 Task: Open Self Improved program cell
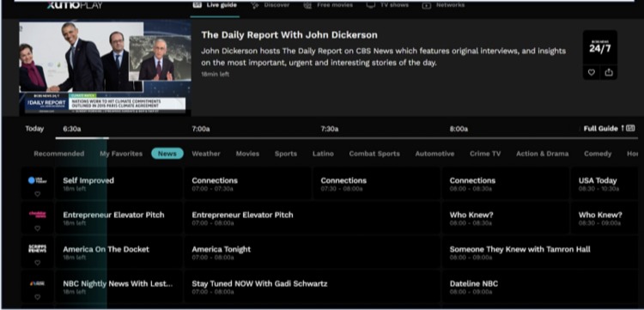[x=118, y=184]
